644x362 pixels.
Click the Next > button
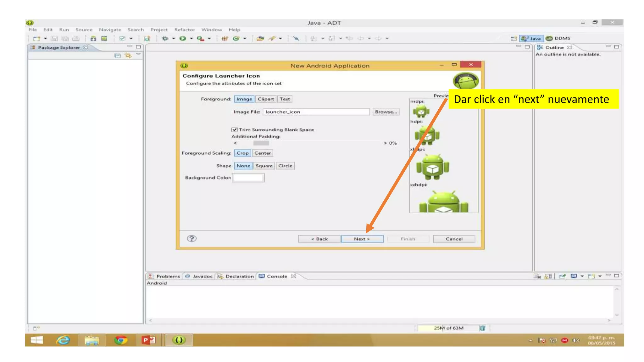pos(362,239)
